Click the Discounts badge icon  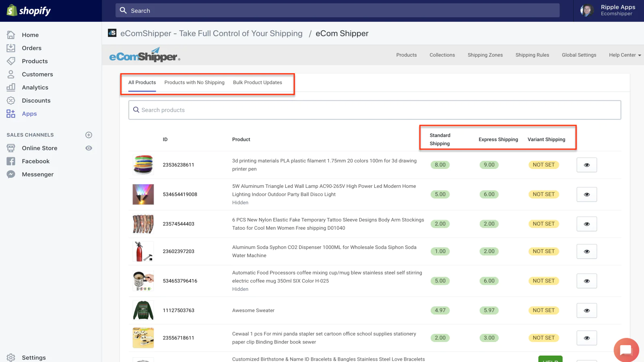(x=11, y=101)
